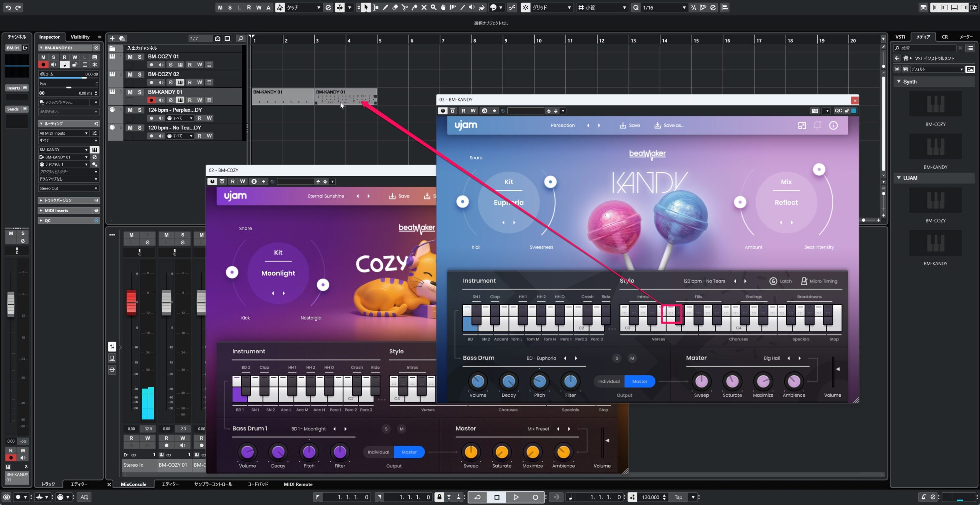Click KANDY Bass Drum Volume knob

click(x=478, y=381)
